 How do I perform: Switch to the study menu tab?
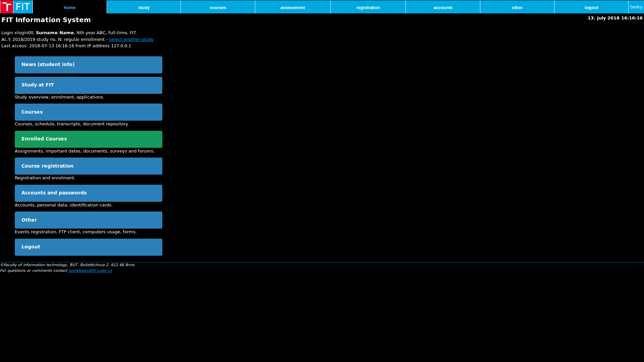pos(144,7)
